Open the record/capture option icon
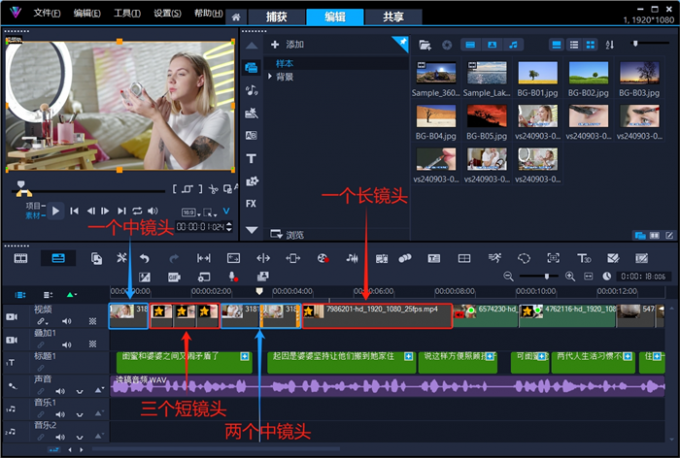Image resolution: width=680 pixels, height=458 pixels. 323,258
